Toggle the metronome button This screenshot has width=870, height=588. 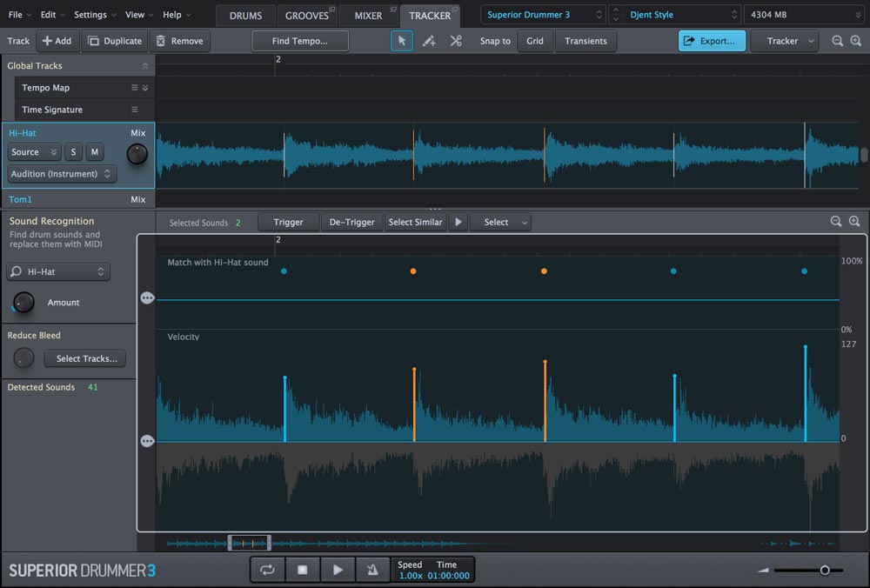372,570
